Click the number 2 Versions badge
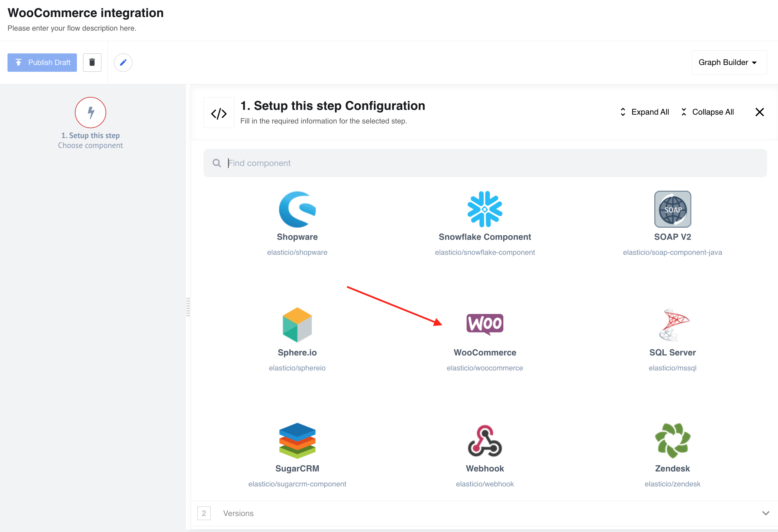 [x=204, y=513]
